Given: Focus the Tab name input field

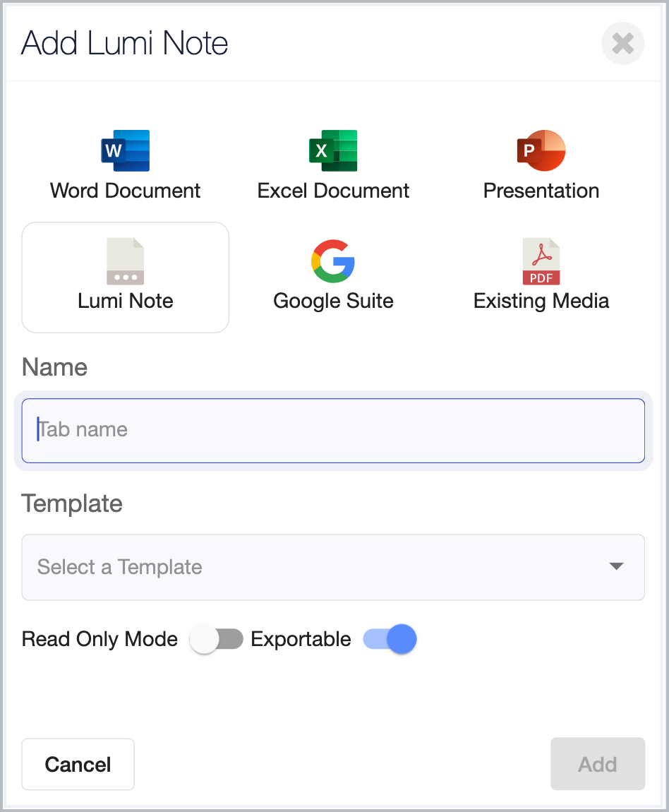Looking at the screenshot, I should coord(333,430).
